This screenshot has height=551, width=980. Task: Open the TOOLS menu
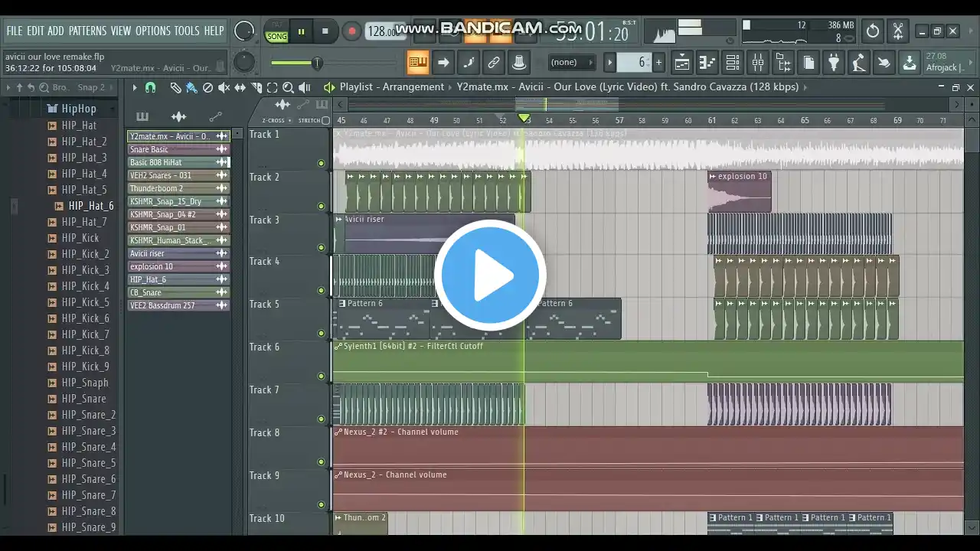[x=187, y=31]
